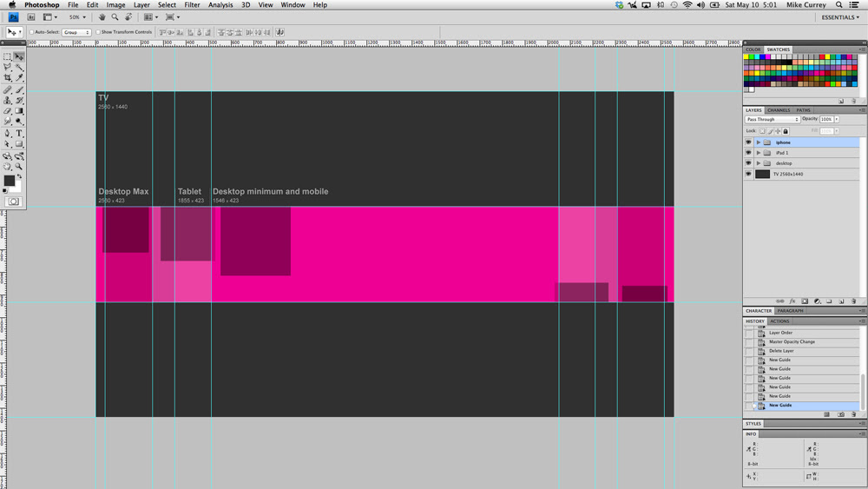Viewport: 868px width, 489px height.
Task: Select the History Brush tool
Action: coord(19,100)
